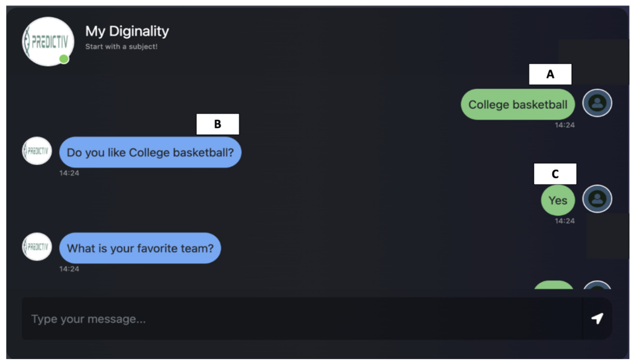Click the 'Start with a subject!' subtitle
The image size is (633, 364).
121,47
